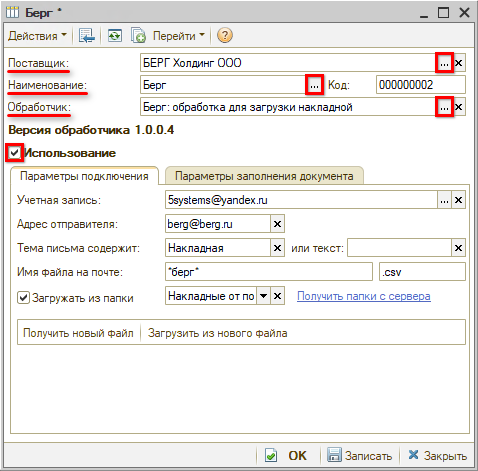Open selection dialog for Обработчик field
The image size is (478, 471).
(444, 107)
